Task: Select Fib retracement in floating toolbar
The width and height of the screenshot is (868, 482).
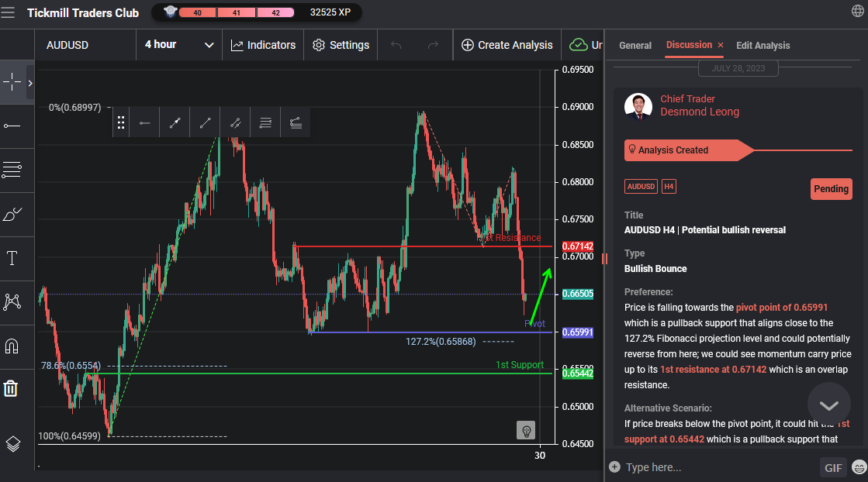Action: 266,122
